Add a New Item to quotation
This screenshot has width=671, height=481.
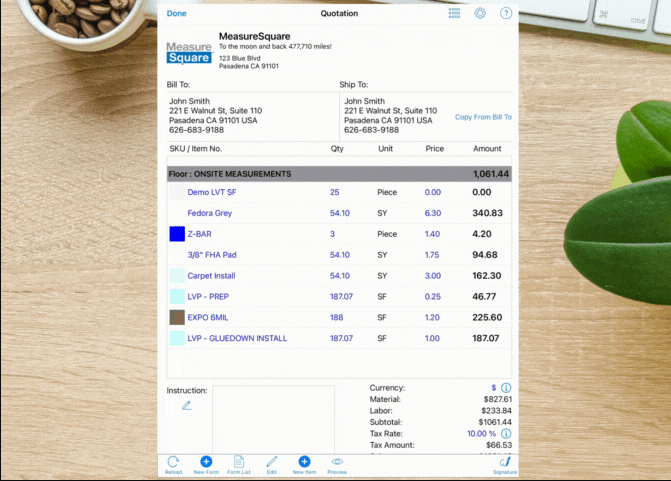tap(304, 462)
